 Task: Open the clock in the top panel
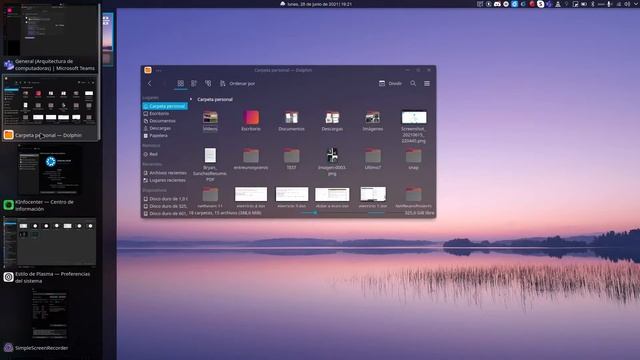click(x=320, y=4)
